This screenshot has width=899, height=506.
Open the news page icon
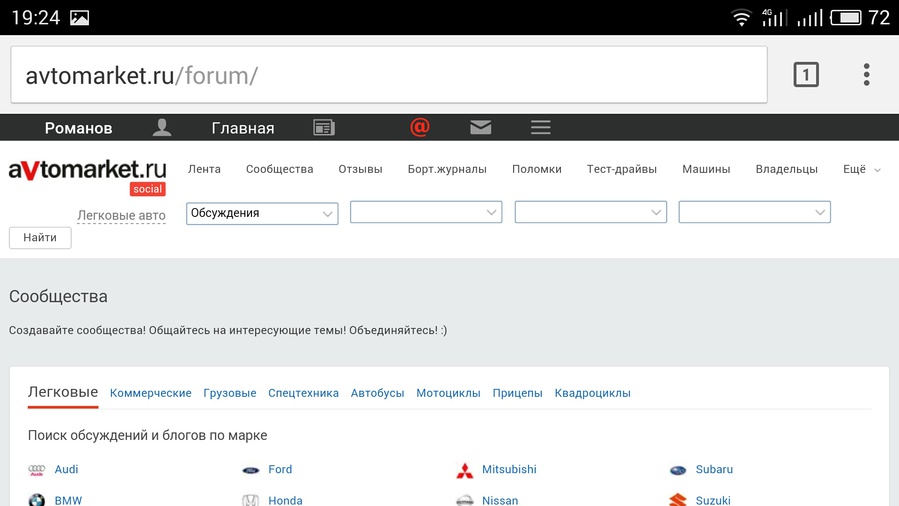coord(324,127)
